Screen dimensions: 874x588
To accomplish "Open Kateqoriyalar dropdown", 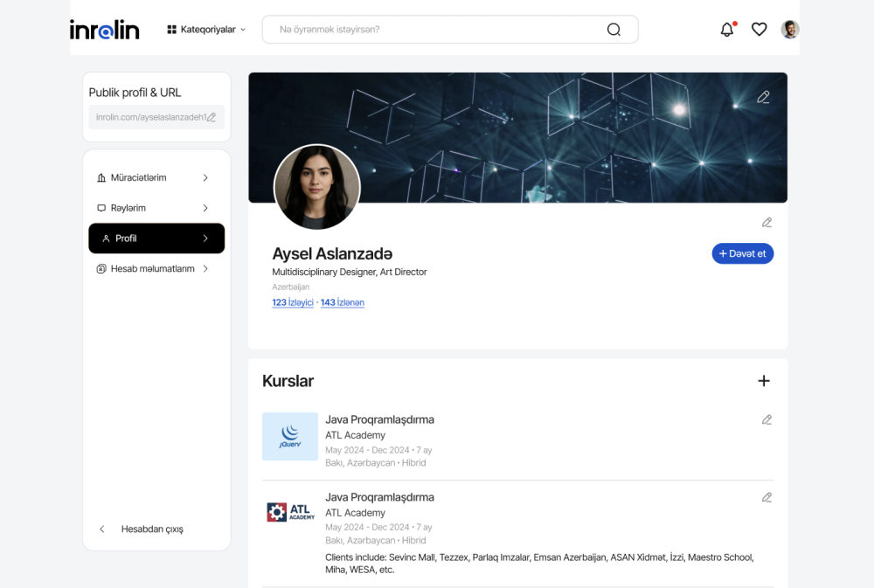I will tap(206, 30).
